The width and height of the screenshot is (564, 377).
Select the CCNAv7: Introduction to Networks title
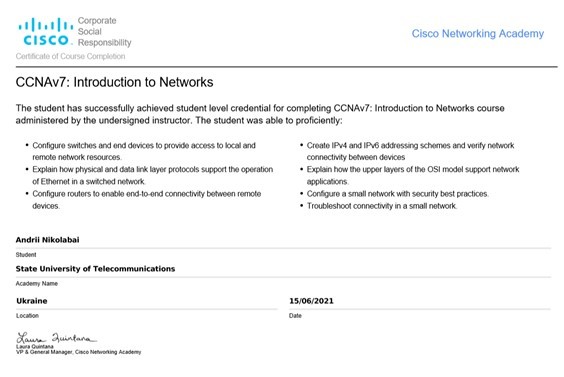click(x=114, y=82)
